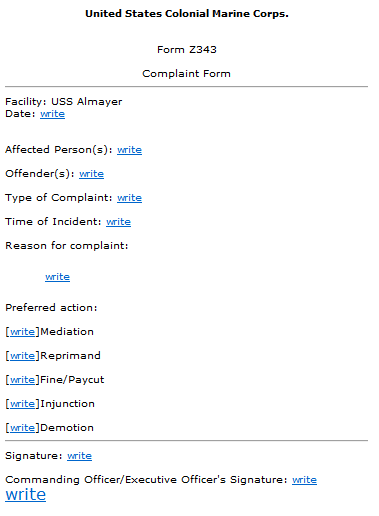The image size is (379, 516).
Task: Click the Reason for complaint label
Action: 67,246
